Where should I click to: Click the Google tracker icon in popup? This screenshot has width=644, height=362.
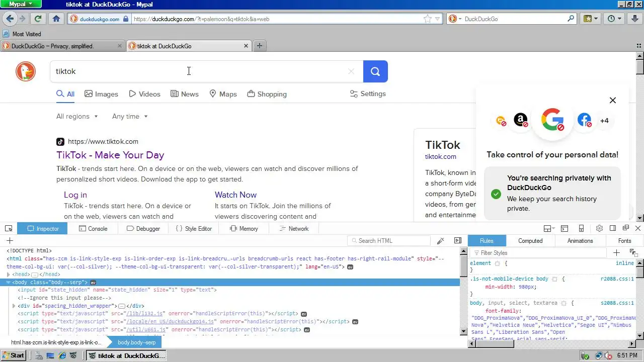point(552,120)
